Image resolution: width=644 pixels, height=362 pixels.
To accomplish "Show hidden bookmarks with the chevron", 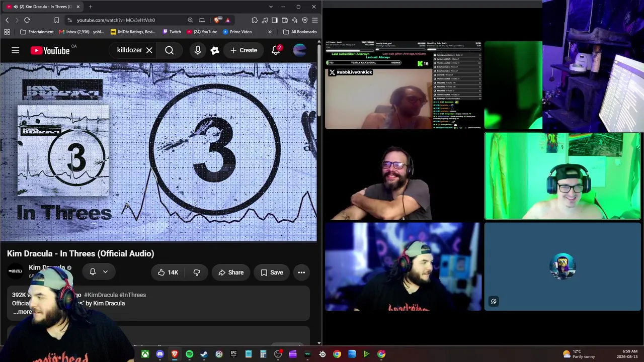I will (270, 32).
